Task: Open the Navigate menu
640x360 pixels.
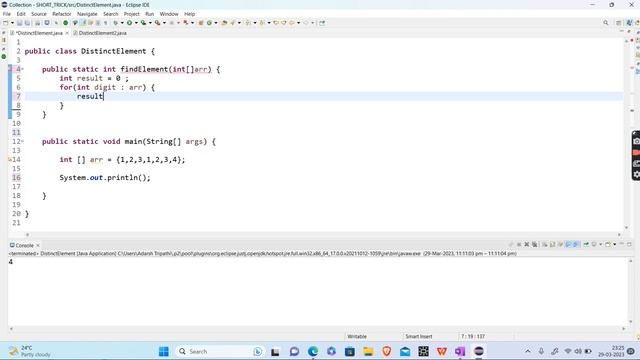Action: pyautogui.click(x=87, y=14)
